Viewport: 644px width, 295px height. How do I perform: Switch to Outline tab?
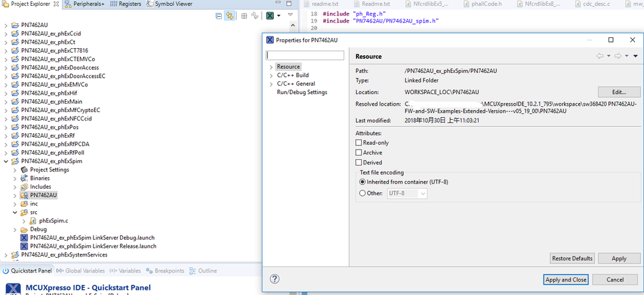point(203,271)
